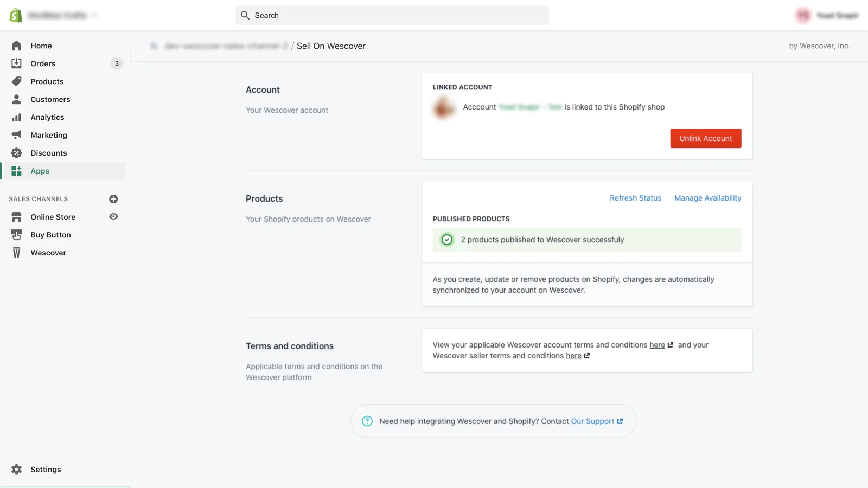
Task: Click the Discounts badge icon
Action: coord(16,153)
